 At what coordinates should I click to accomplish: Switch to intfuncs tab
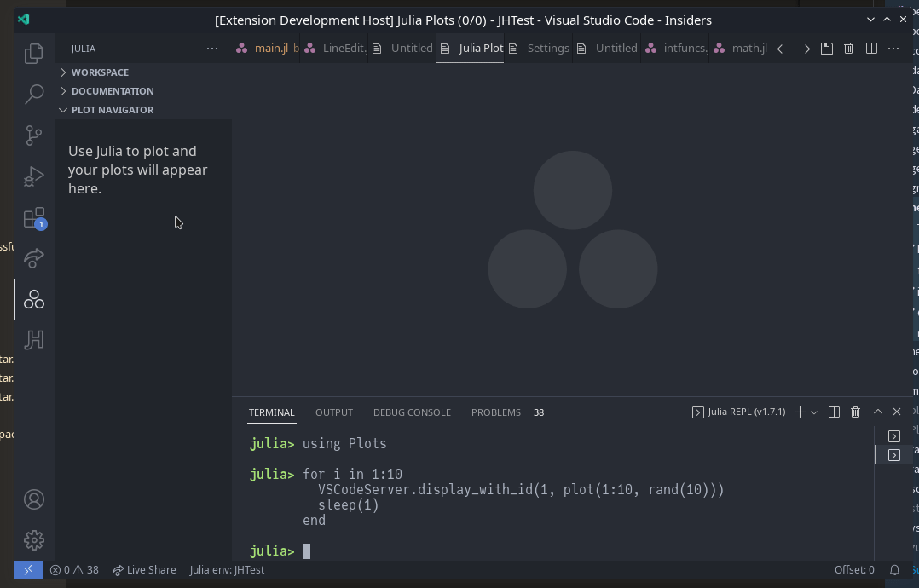click(x=676, y=49)
